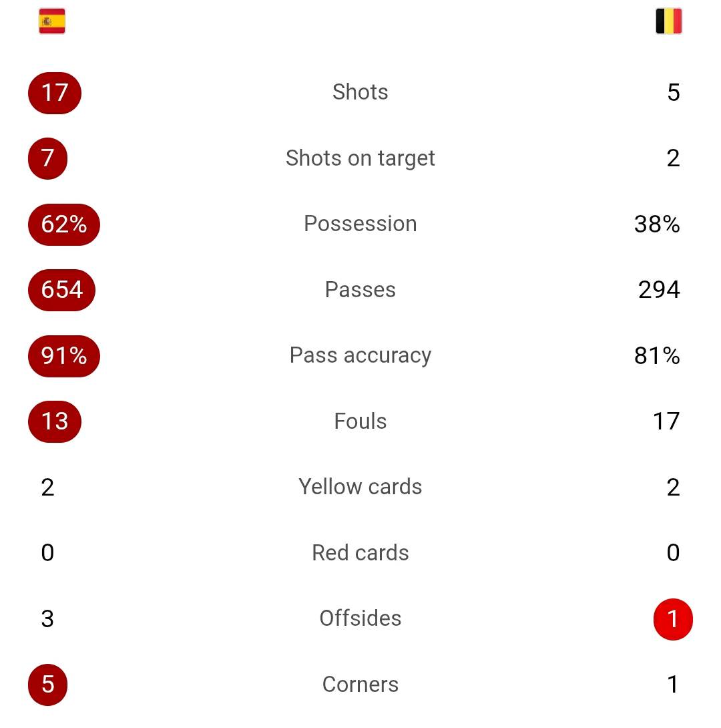This screenshot has height=728, width=721.
Task: Click Spain's 62% possession badge
Action: pos(64,224)
